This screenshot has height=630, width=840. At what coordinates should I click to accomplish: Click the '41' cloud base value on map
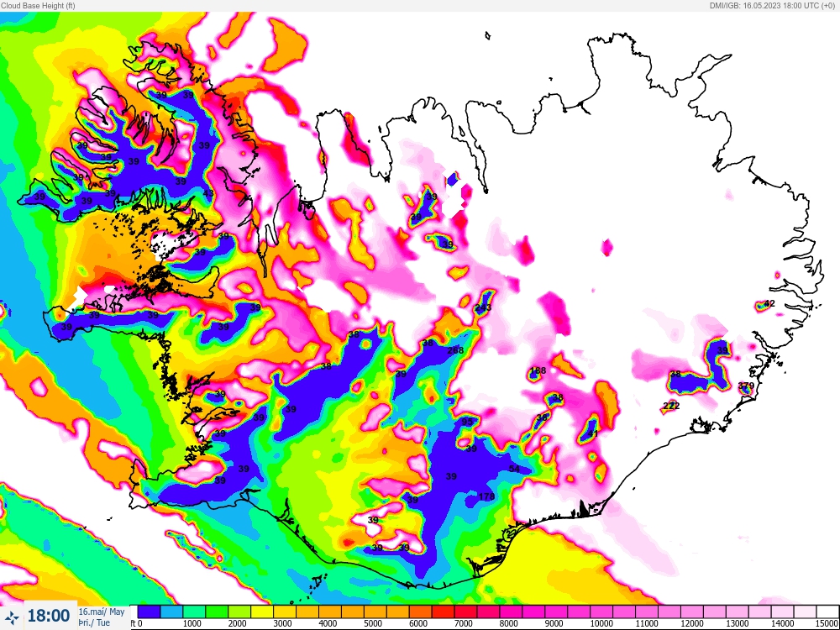tap(592, 433)
